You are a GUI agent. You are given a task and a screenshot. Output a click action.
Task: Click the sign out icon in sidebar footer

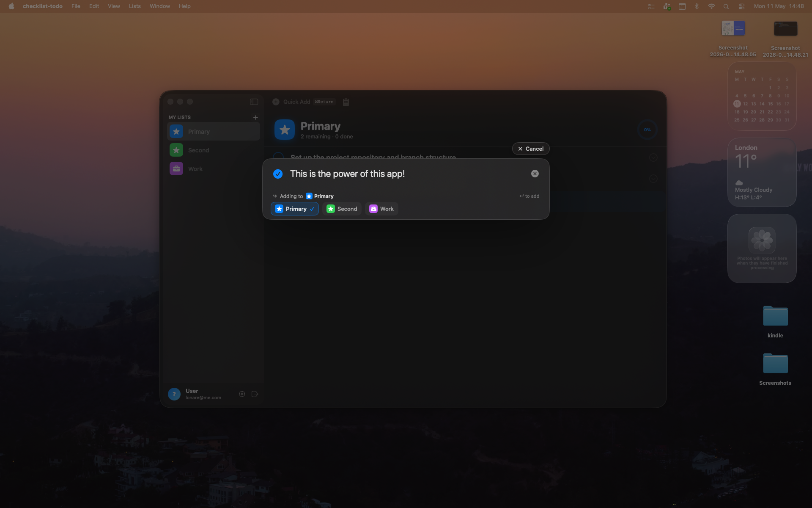click(x=255, y=394)
